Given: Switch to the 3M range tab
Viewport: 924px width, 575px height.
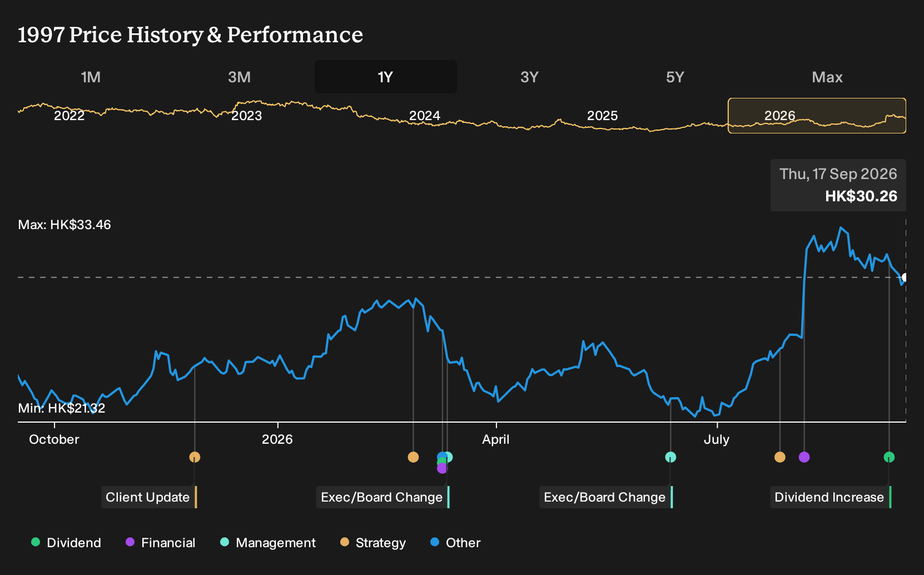Looking at the screenshot, I should (239, 77).
